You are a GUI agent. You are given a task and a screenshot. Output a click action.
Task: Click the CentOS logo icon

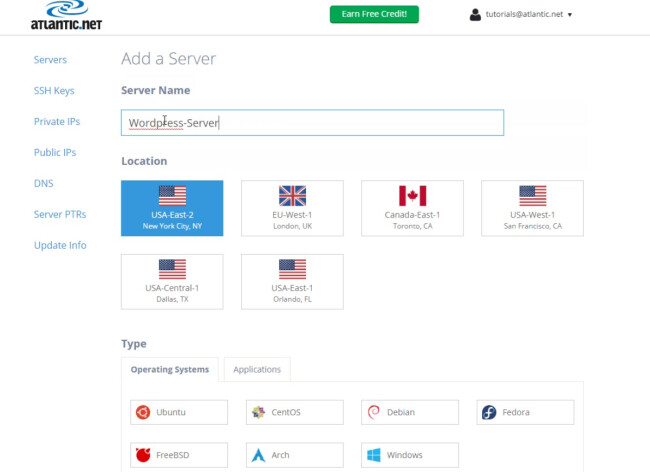click(259, 412)
